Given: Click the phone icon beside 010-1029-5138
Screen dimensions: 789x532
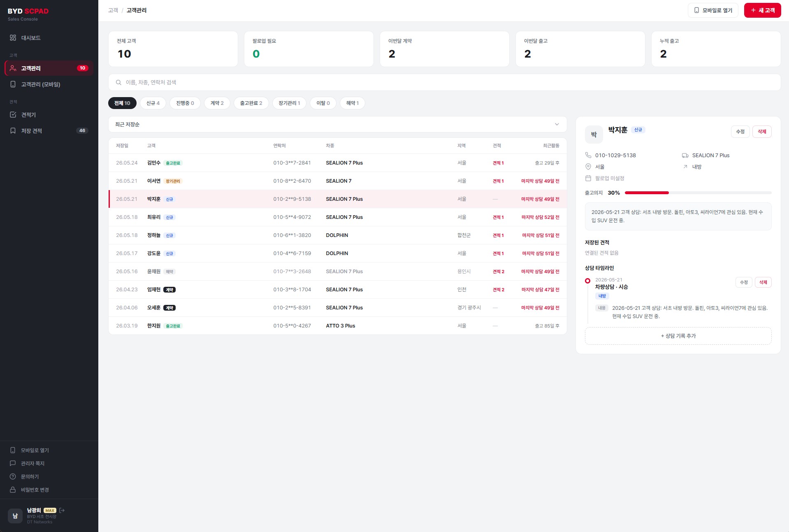Looking at the screenshot, I should pyautogui.click(x=588, y=155).
